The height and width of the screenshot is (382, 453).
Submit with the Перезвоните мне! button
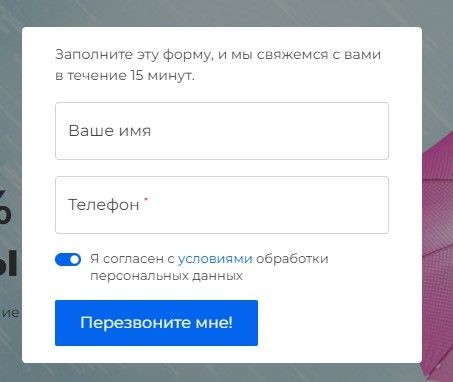(x=156, y=323)
